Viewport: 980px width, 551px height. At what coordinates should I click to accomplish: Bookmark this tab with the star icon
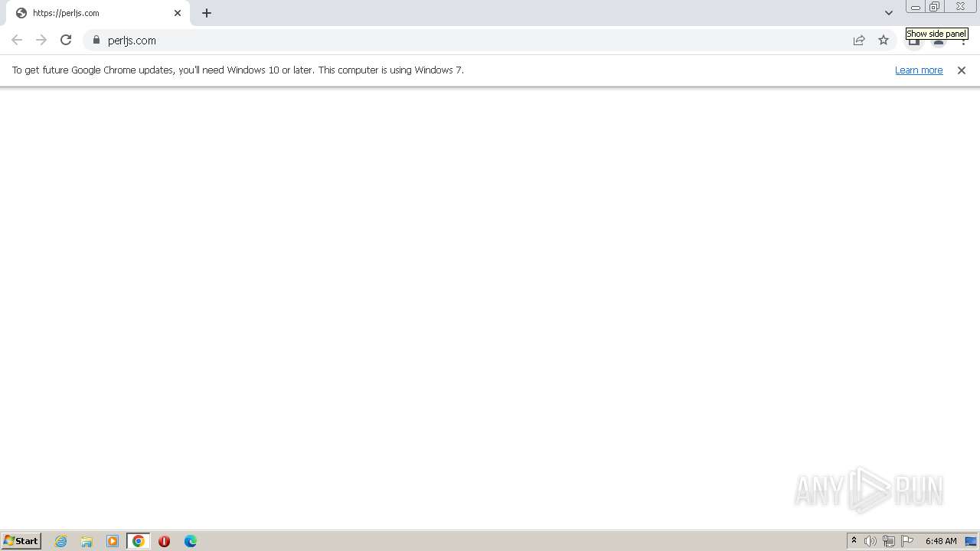coord(884,40)
